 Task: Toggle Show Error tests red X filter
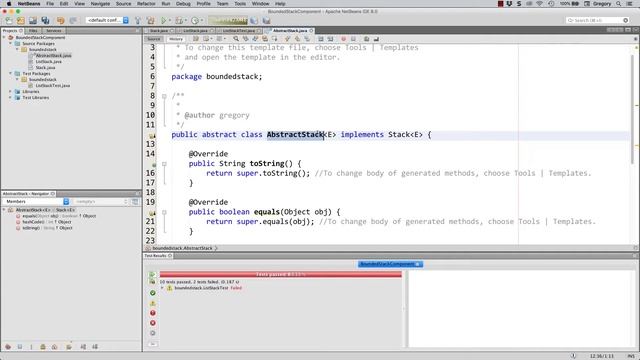[x=153, y=323]
